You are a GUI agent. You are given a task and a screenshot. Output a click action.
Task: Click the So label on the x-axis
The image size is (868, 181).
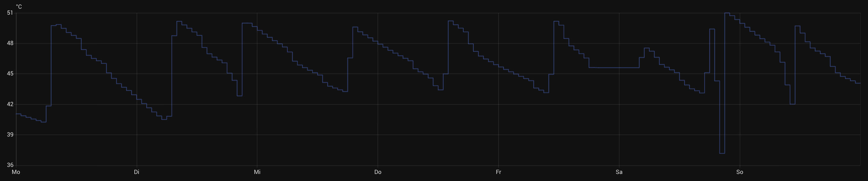pos(740,172)
